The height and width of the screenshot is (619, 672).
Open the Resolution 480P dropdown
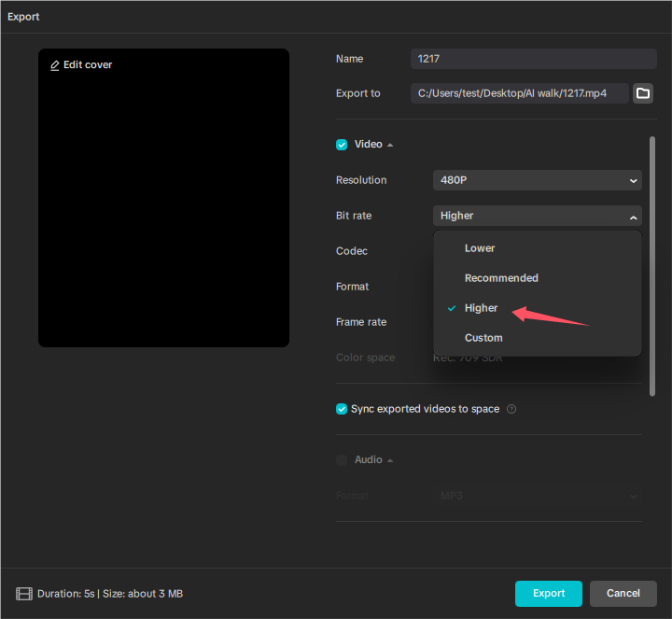tap(538, 180)
